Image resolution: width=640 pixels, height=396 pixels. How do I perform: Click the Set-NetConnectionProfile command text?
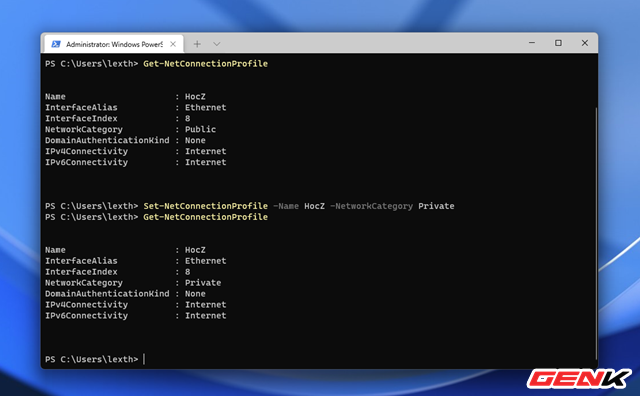(x=205, y=206)
